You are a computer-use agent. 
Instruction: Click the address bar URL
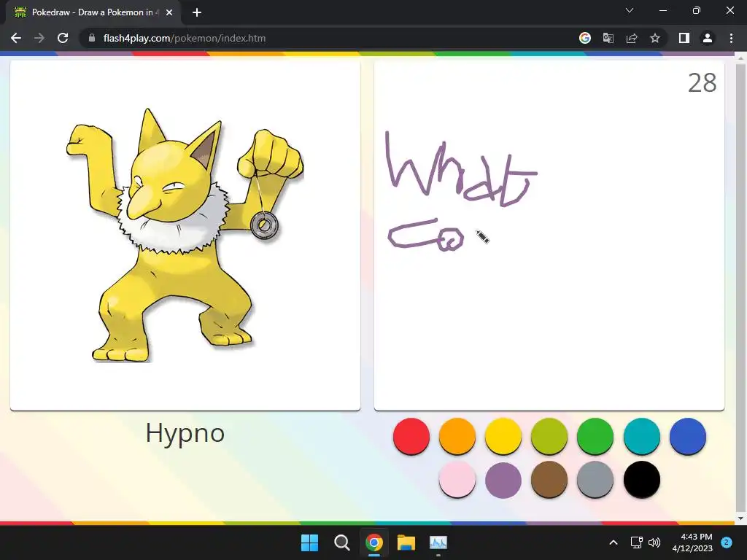tap(185, 38)
